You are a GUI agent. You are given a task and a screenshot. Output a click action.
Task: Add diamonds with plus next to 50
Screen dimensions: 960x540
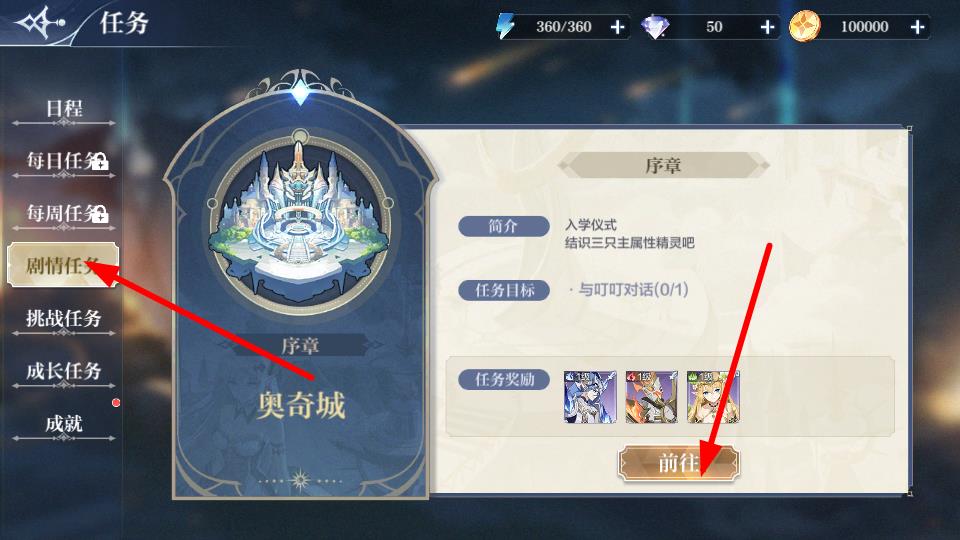[x=767, y=27]
